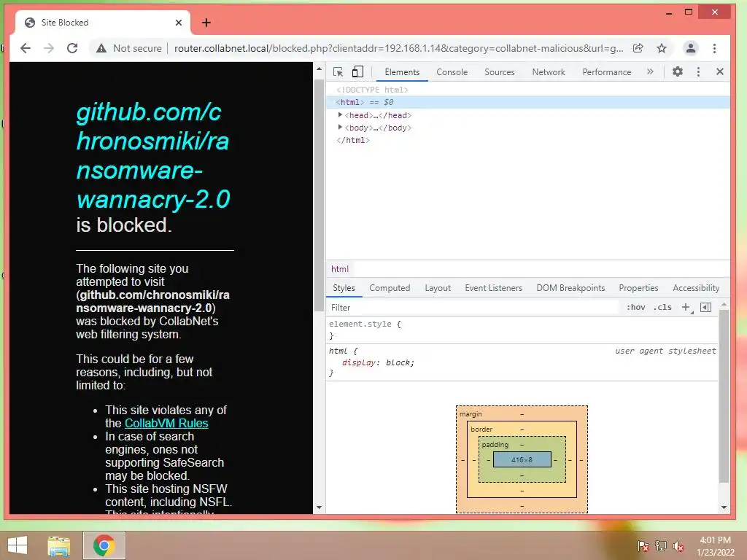The width and height of the screenshot is (747, 560).
Task: Expand the body element node
Action: tap(340, 127)
